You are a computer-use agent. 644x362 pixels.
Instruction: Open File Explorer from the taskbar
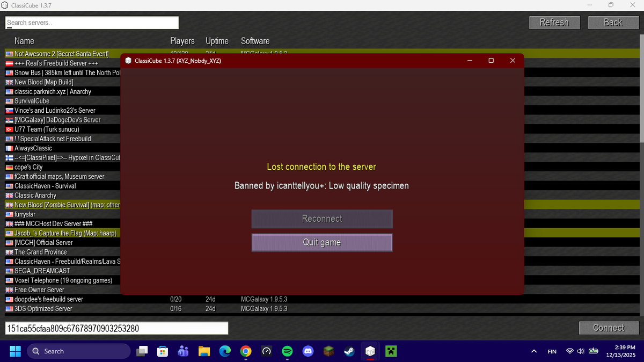[204, 351]
